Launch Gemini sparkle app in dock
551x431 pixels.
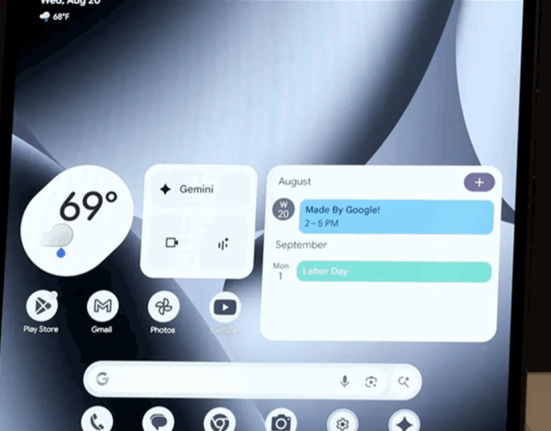click(404, 423)
